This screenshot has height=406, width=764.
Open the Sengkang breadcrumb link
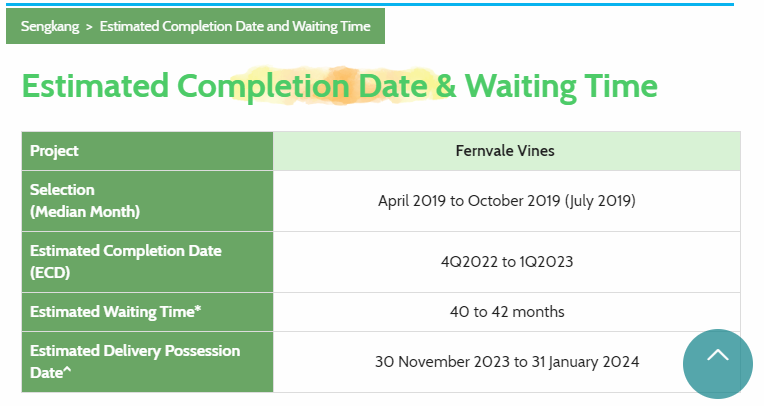pyautogui.click(x=50, y=26)
